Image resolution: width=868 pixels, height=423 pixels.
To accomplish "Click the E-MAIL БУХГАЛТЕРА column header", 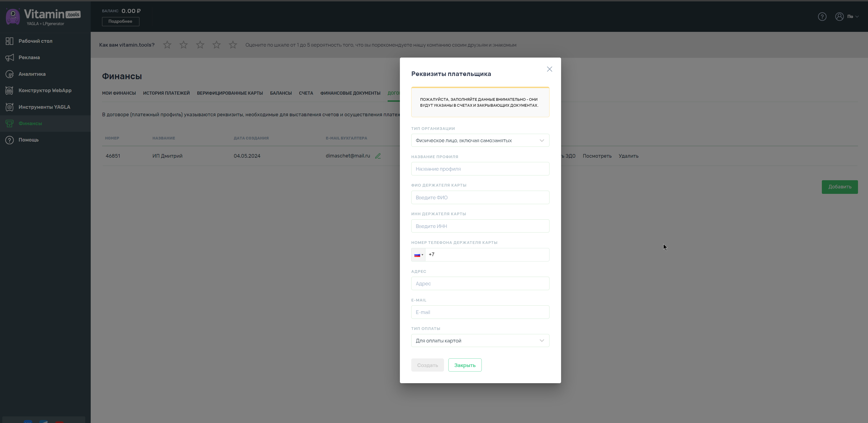I will [346, 138].
